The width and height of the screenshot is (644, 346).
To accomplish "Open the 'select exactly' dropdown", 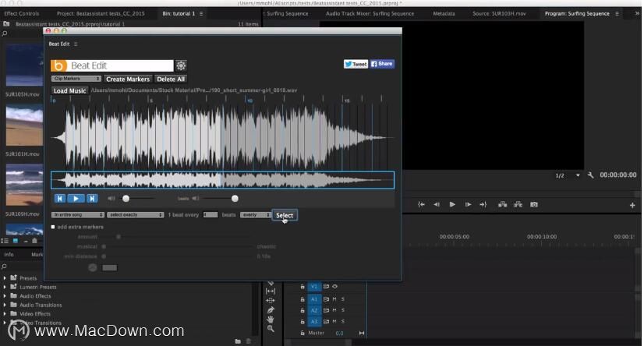I will pyautogui.click(x=136, y=215).
